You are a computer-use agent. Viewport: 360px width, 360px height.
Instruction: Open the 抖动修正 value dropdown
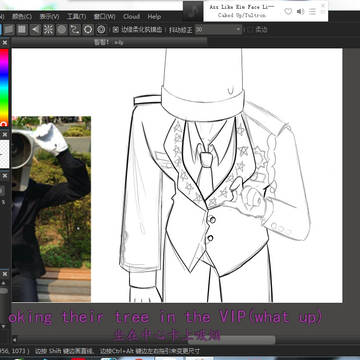tap(218, 30)
